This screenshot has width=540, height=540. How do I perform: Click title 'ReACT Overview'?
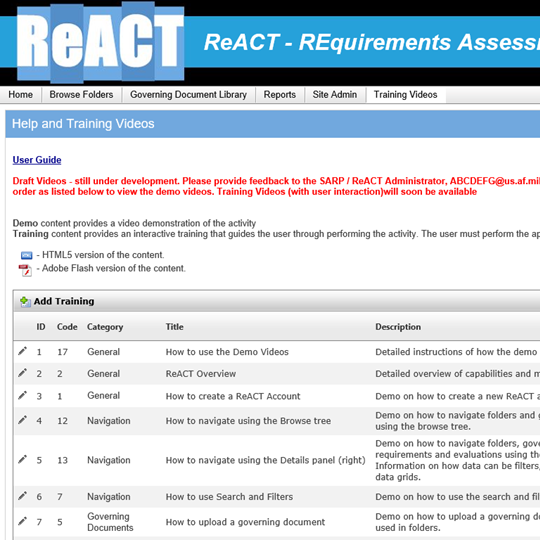[201, 373]
